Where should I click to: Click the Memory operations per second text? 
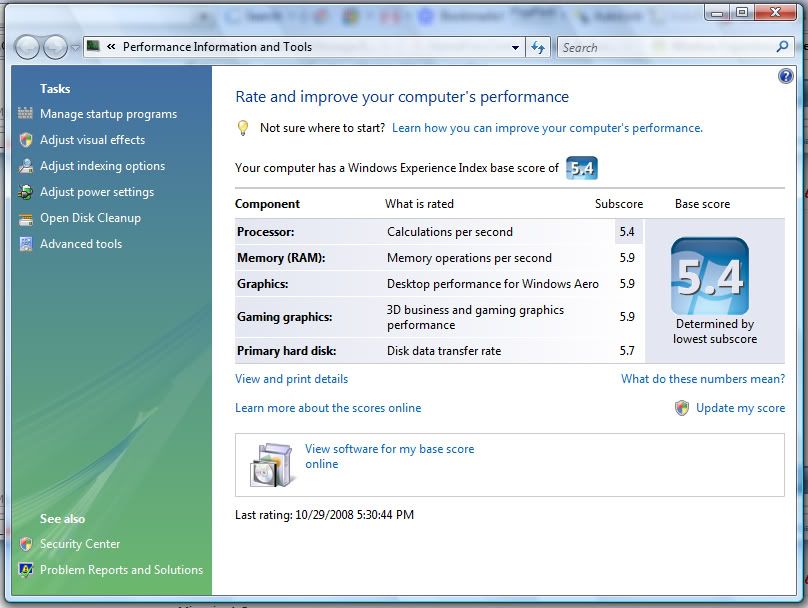pyautogui.click(x=469, y=258)
